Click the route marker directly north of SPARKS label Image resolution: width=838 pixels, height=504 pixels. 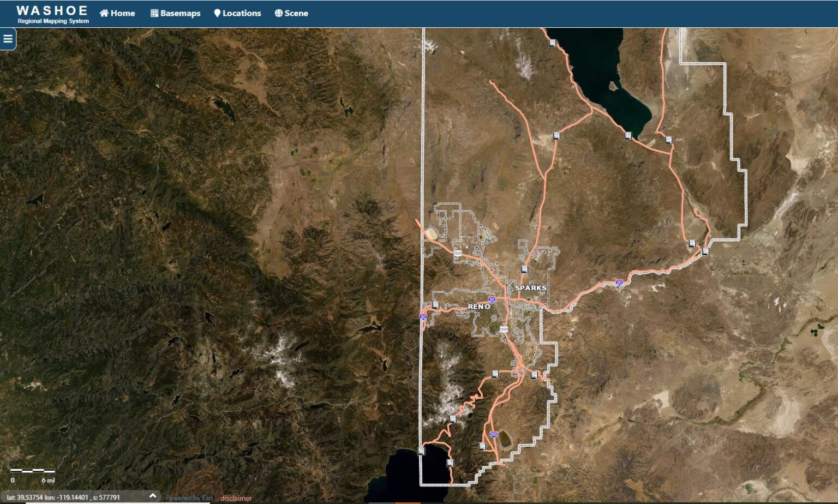(524, 269)
